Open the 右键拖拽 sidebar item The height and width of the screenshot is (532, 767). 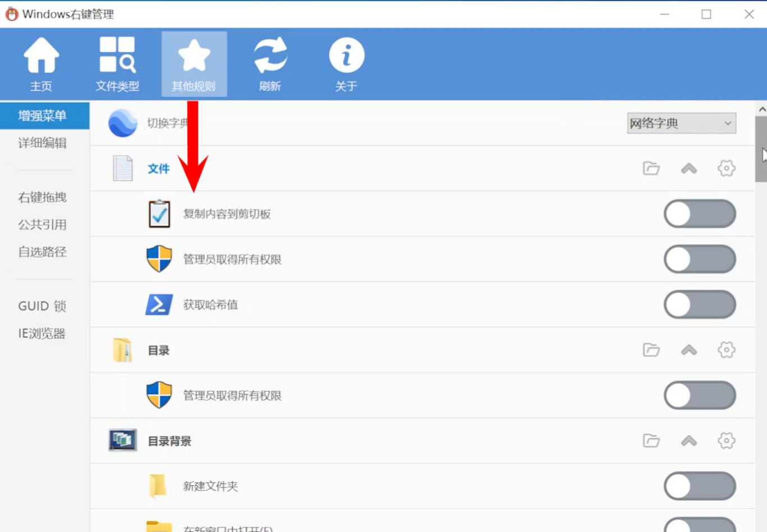click(x=43, y=197)
